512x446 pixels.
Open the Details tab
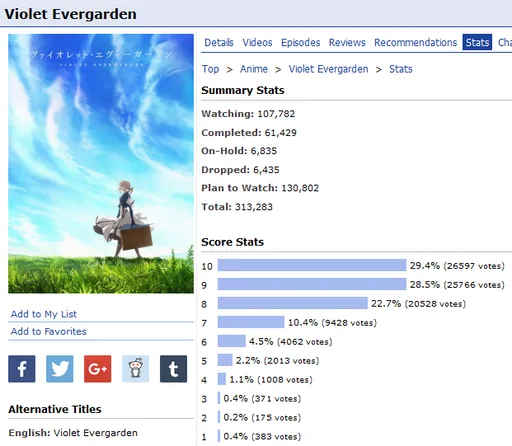[x=219, y=42]
